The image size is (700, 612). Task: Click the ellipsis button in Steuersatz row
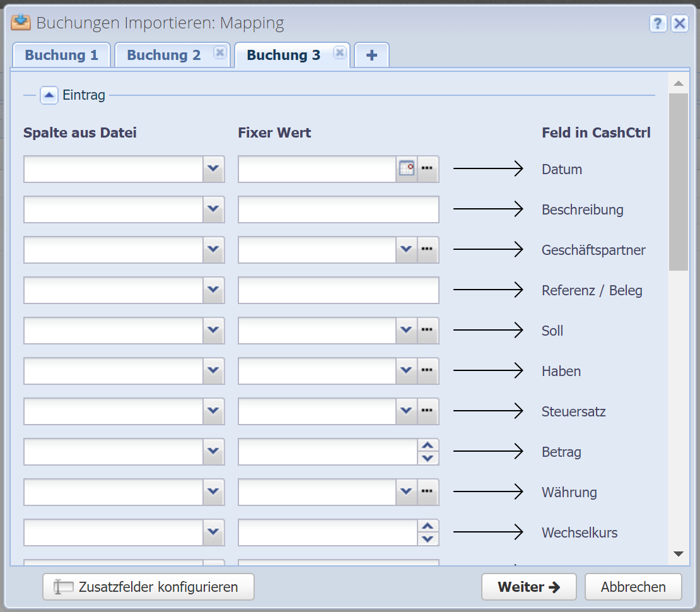428,411
